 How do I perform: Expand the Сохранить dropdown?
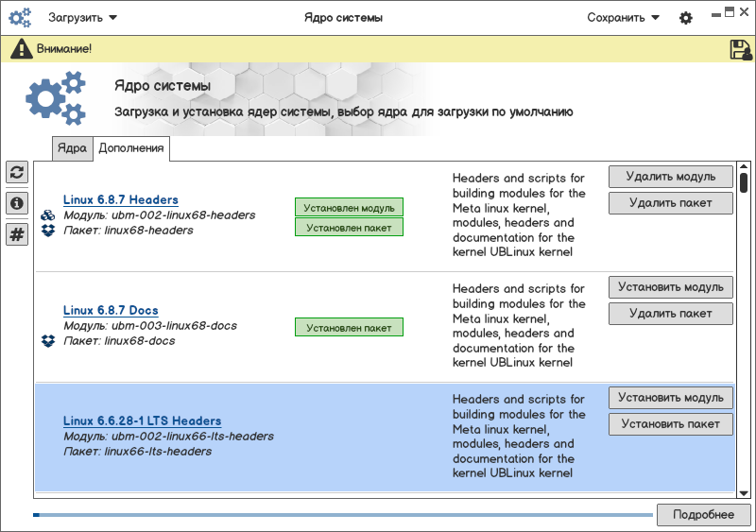point(623,18)
